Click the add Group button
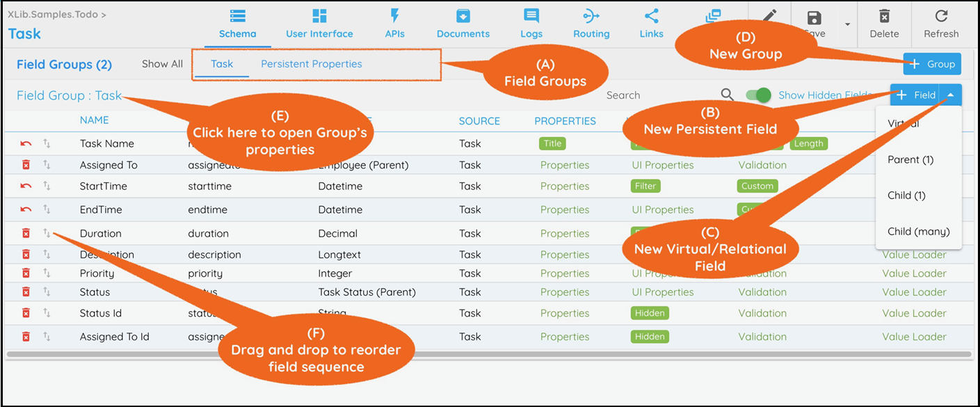This screenshot has height=407, width=980. point(932,64)
